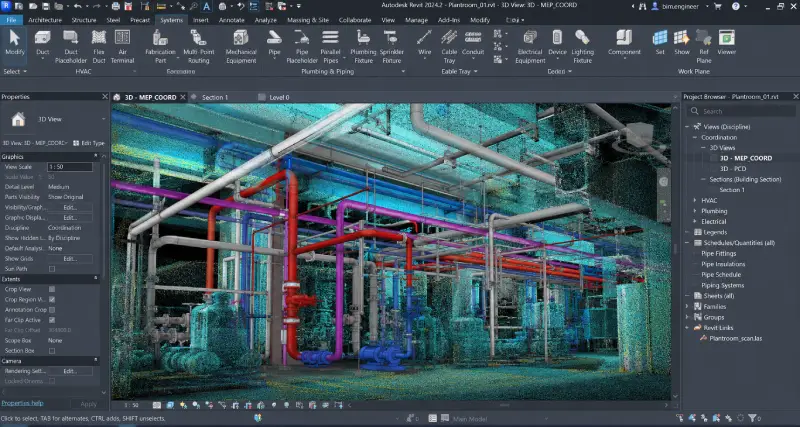The image size is (800, 427).
Task: Pick the Duct Placeholder tool
Action: pos(71,46)
